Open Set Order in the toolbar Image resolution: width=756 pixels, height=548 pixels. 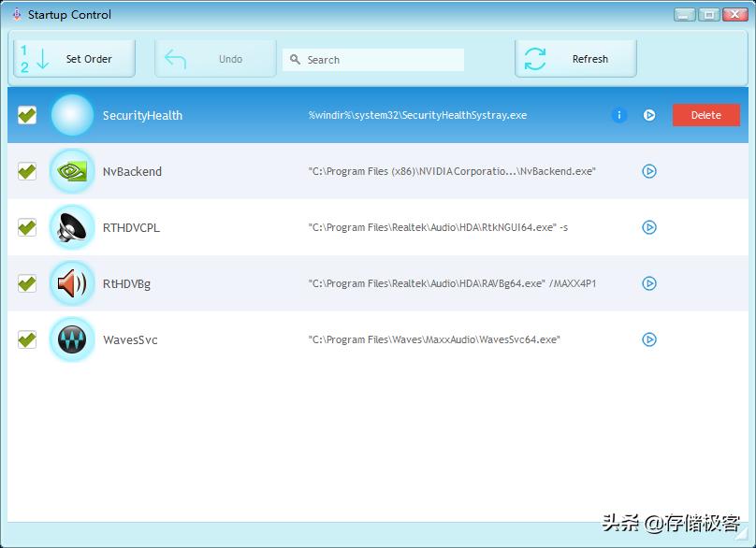tap(75, 59)
